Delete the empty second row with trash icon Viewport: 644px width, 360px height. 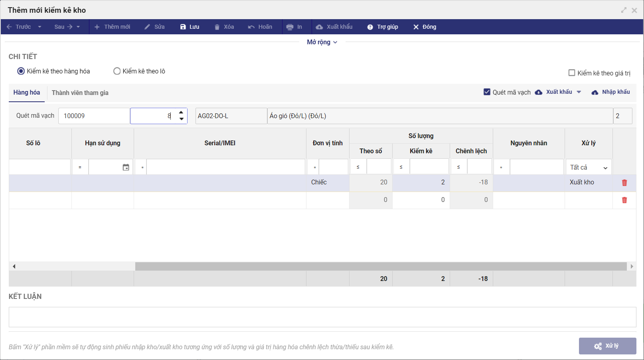(624, 200)
